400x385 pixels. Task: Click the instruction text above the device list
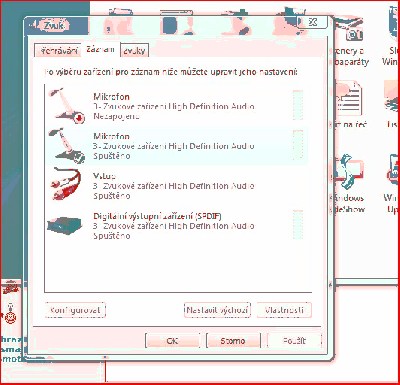(171, 72)
